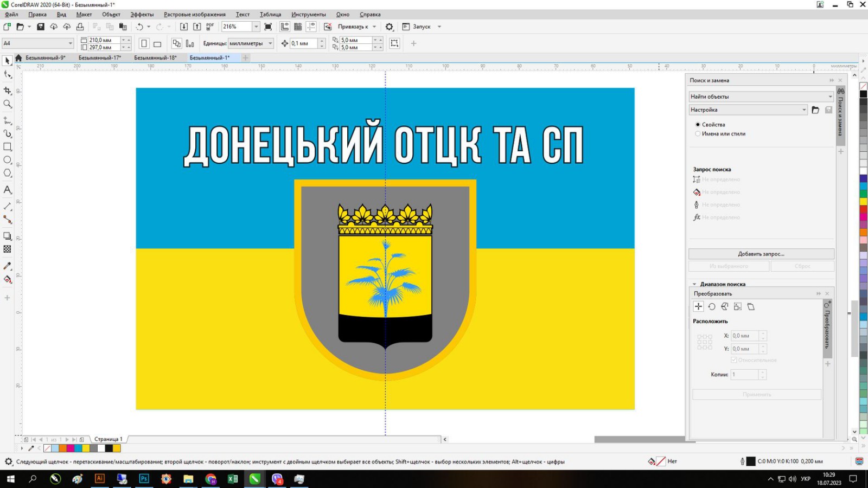
Task: Open the 'Эффекты' menu
Action: click(x=142, y=15)
